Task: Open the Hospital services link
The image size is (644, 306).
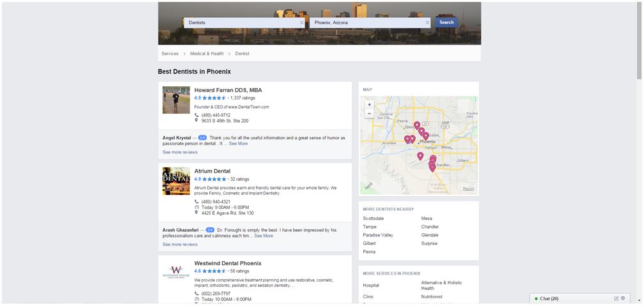Action: (371, 285)
